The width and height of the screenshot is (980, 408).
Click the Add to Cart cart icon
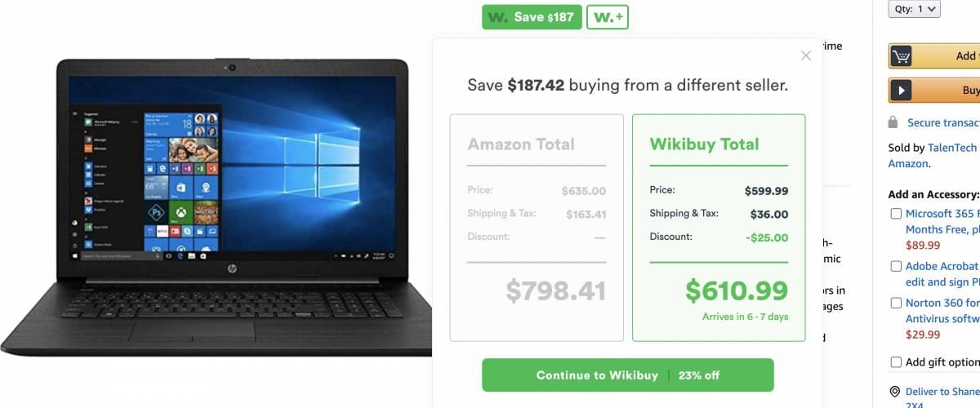902,56
